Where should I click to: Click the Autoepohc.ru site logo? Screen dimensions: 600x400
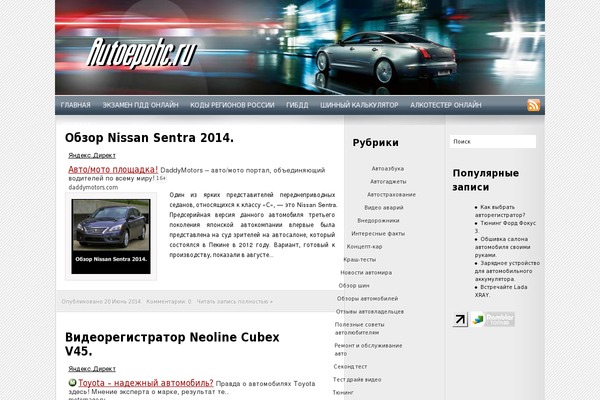142,53
